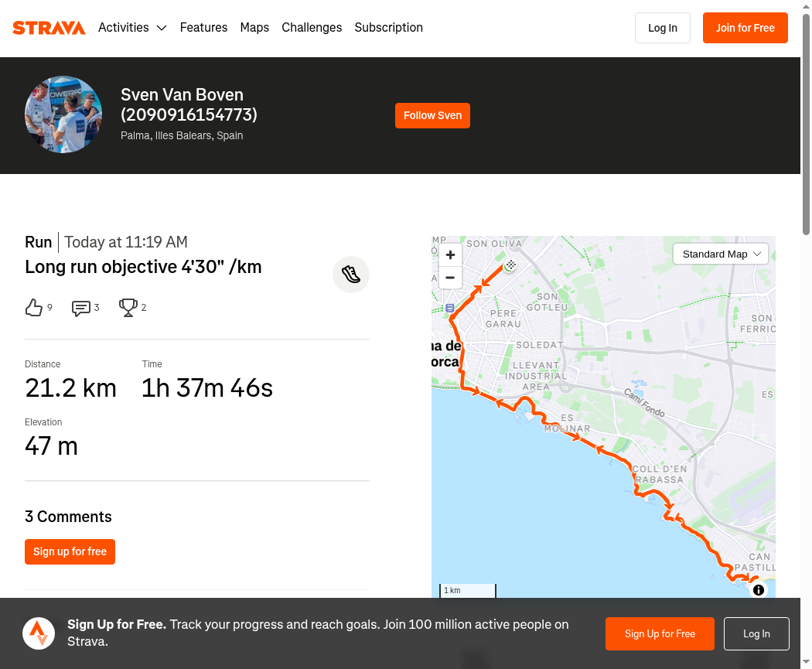Open comments via speech bubble icon
Screen dimensions: 812x669
80,308
